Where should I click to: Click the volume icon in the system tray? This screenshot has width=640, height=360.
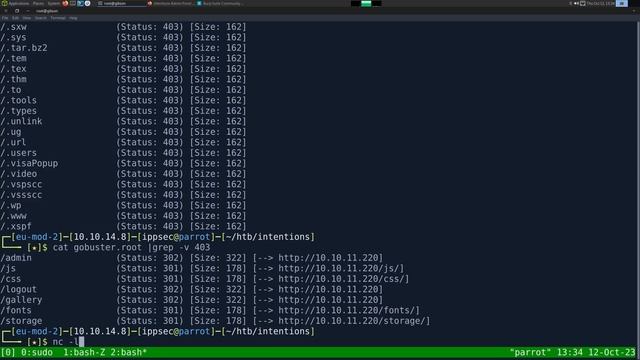(x=576, y=3)
